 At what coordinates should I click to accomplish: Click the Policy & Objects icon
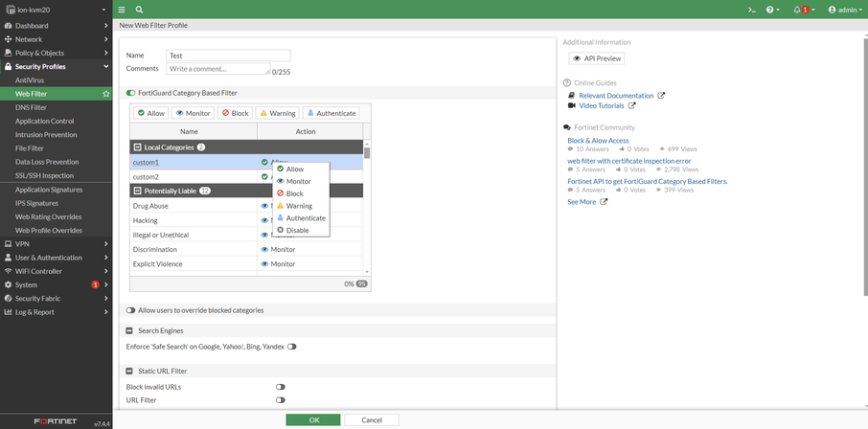tap(8, 53)
